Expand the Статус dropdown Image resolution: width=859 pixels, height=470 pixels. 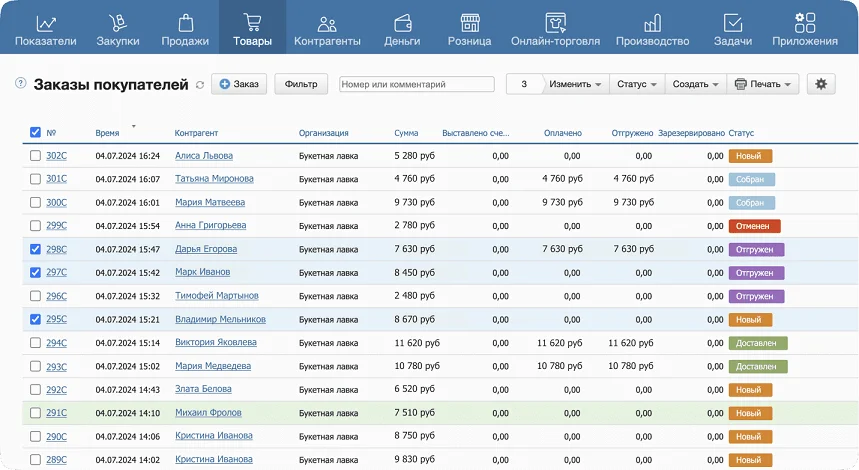[636, 85]
